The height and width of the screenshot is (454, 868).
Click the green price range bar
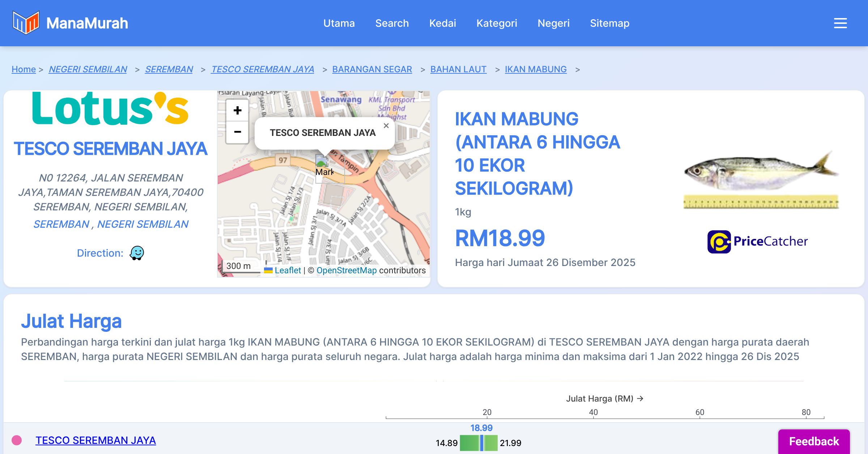(469, 443)
